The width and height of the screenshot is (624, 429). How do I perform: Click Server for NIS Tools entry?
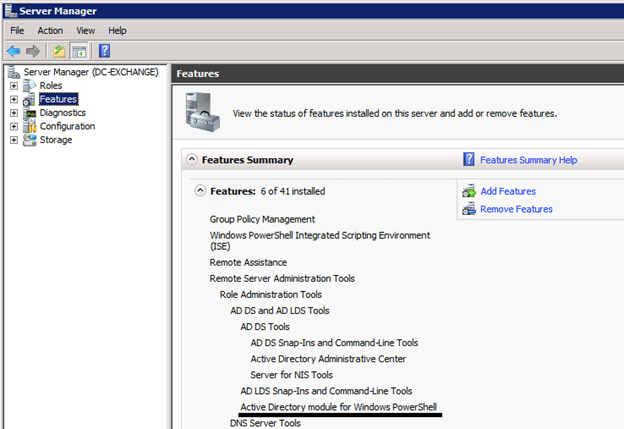[292, 375]
